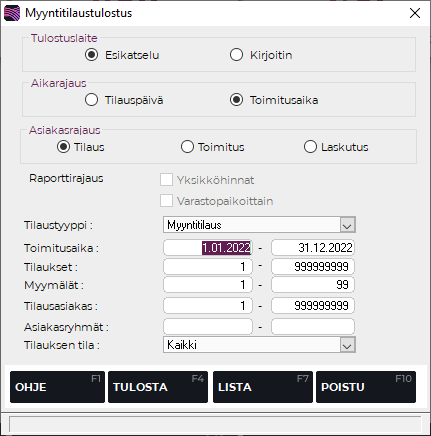Click the empty Asiakasryhmät end field
Viewport: 431px width, 436px height.
pos(313,327)
